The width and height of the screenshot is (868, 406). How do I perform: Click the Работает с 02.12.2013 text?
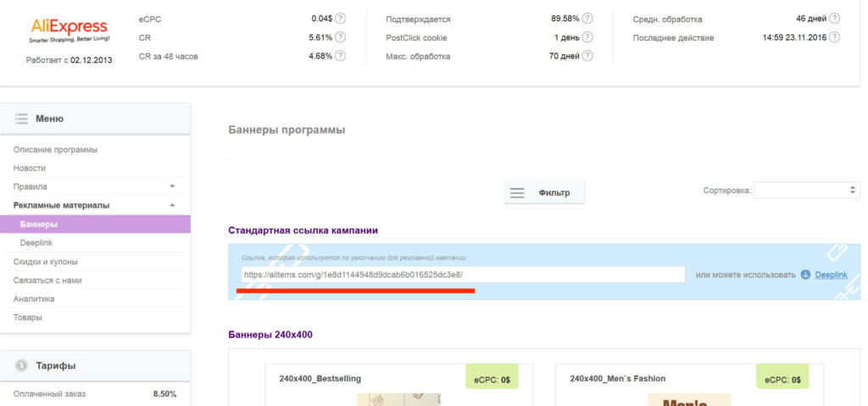70,60
